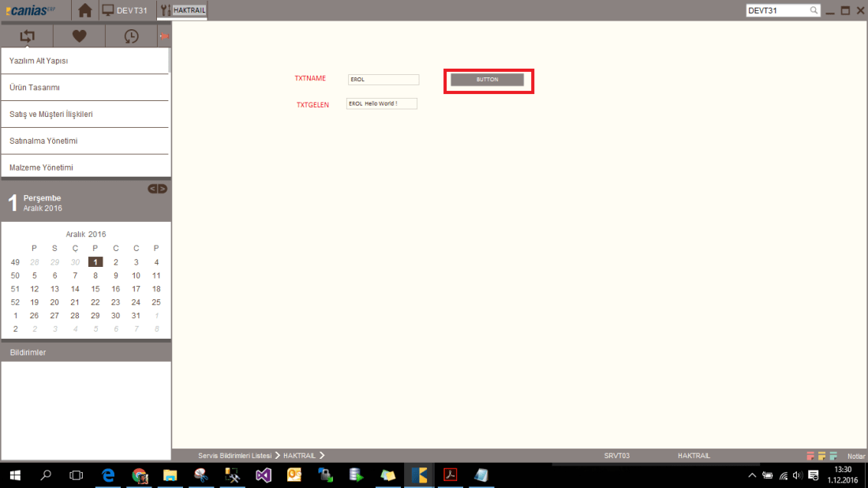This screenshot has width=868, height=488.
Task: View history using the clock icon
Action: pyautogui.click(x=131, y=36)
